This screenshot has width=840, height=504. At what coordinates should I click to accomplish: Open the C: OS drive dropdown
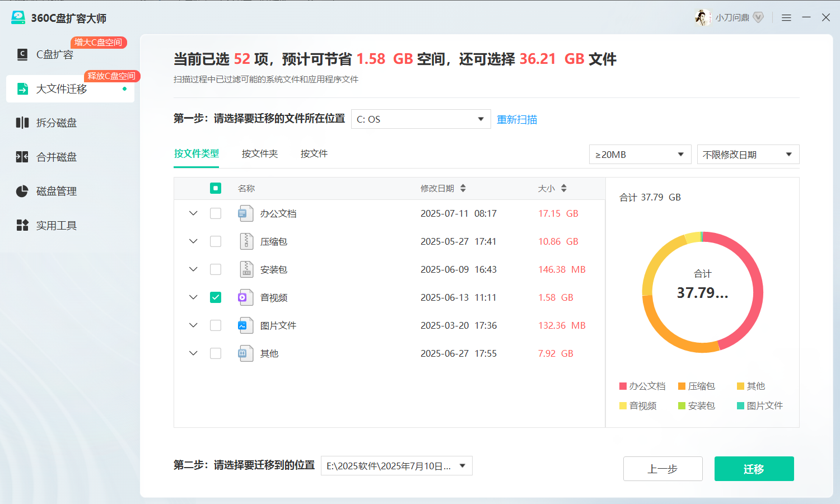(x=421, y=119)
